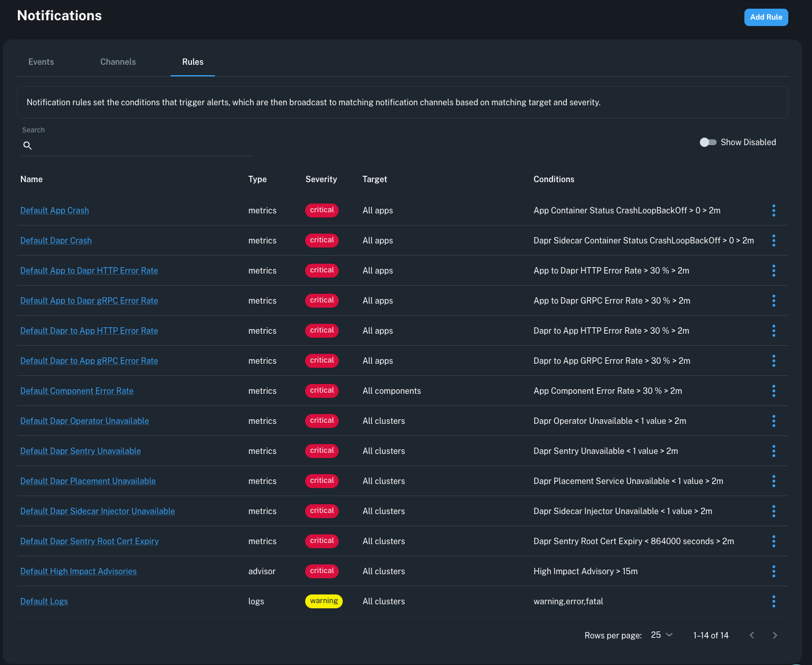Click the Add Rule button

(x=766, y=17)
